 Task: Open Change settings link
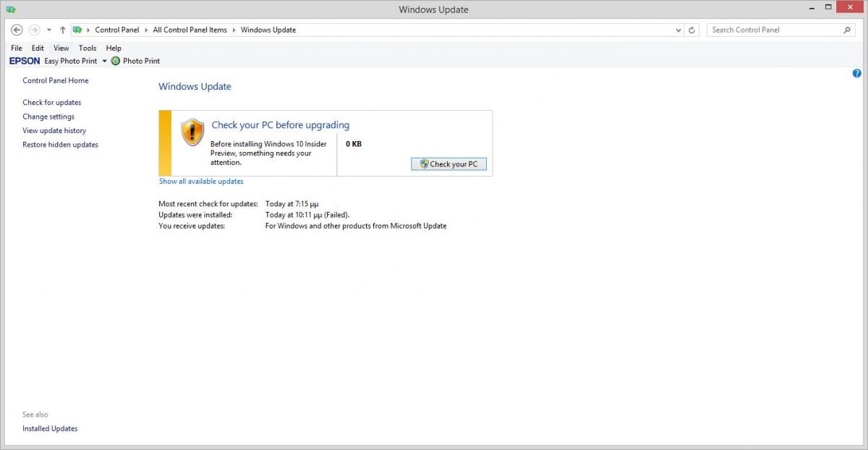[x=48, y=116]
